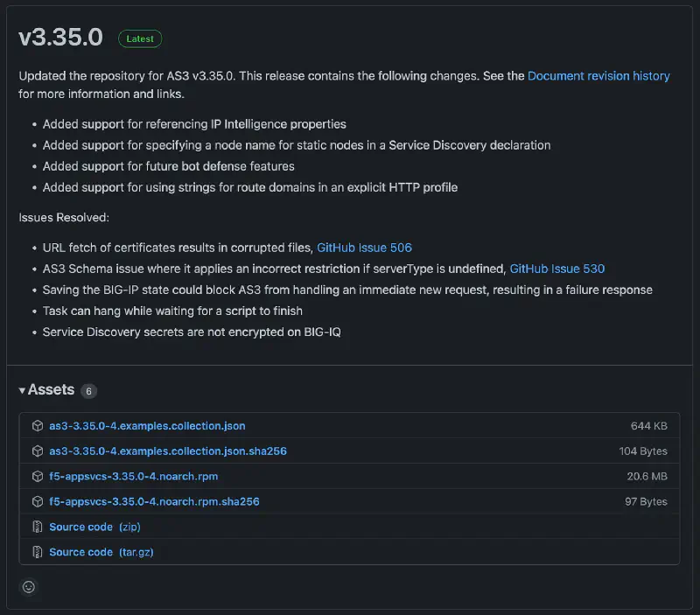
Task: Download Source code (tar.gz) archive
Action: point(101,552)
